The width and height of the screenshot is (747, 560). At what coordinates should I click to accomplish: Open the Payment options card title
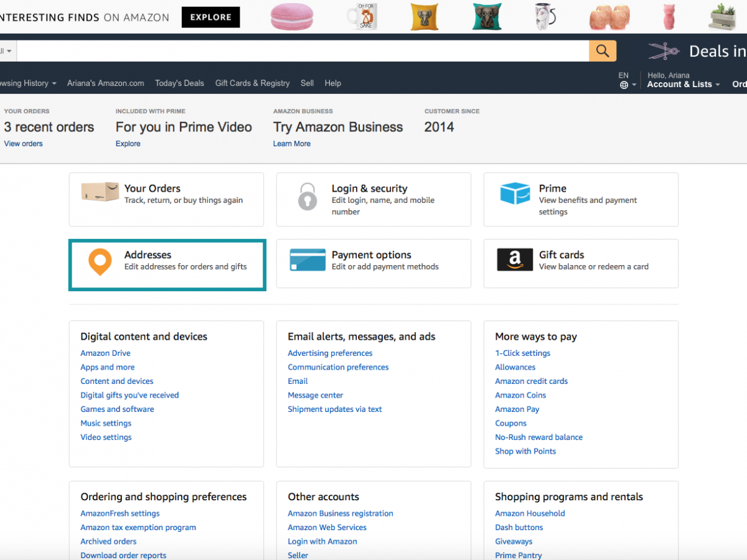[372, 255]
